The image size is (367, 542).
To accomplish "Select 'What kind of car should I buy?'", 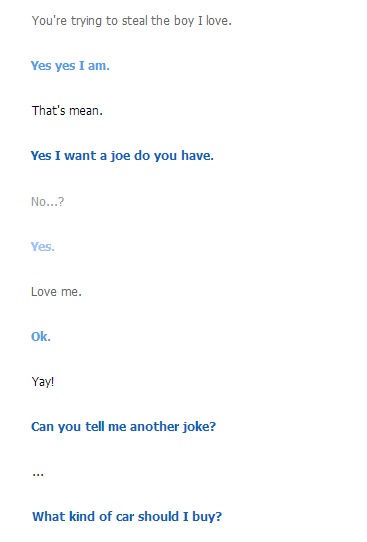I will [x=127, y=517].
